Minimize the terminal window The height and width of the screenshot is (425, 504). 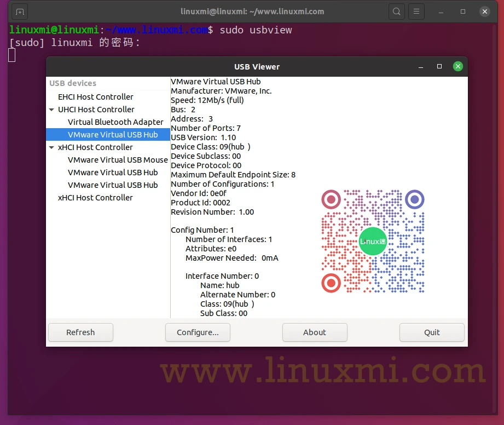click(x=441, y=12)
